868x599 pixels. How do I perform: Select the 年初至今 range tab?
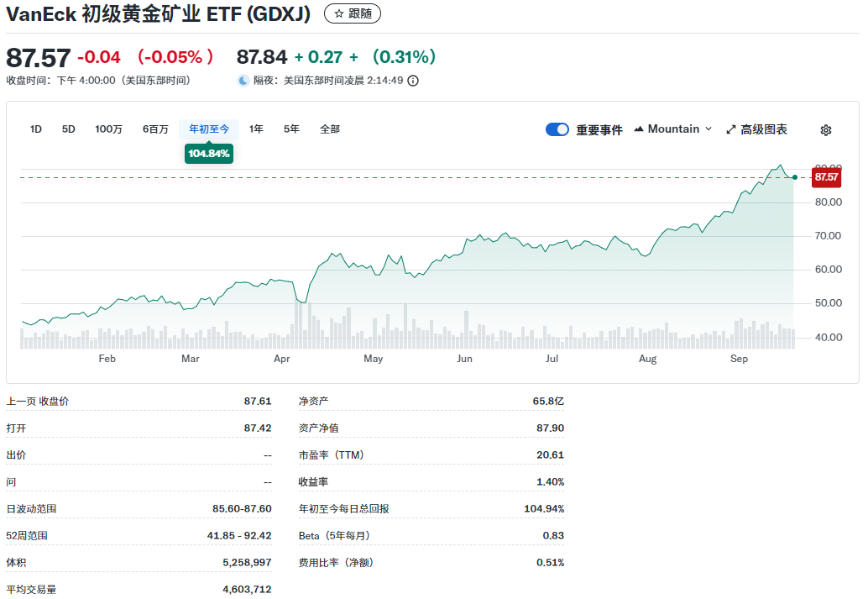209,129
